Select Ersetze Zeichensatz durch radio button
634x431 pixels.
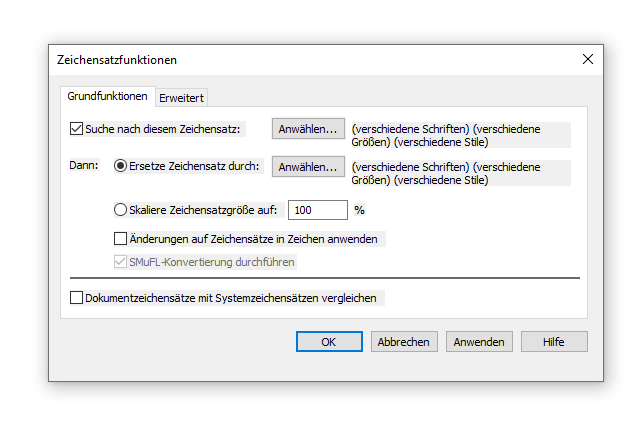coord(120,166)
